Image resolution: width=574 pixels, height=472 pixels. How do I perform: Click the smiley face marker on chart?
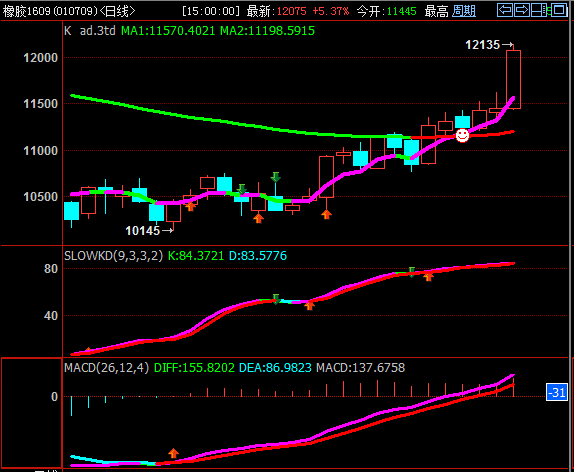tap(462, 135)
